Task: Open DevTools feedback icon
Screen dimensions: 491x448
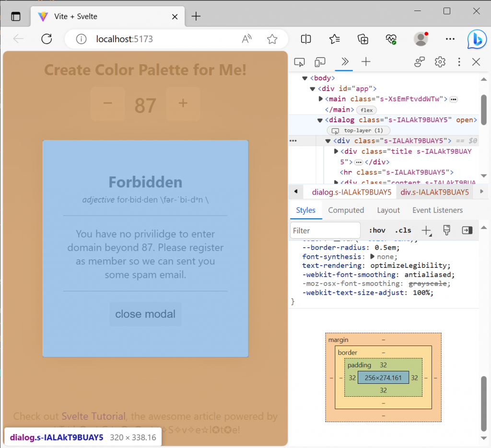Action: [x=420, y=62]
